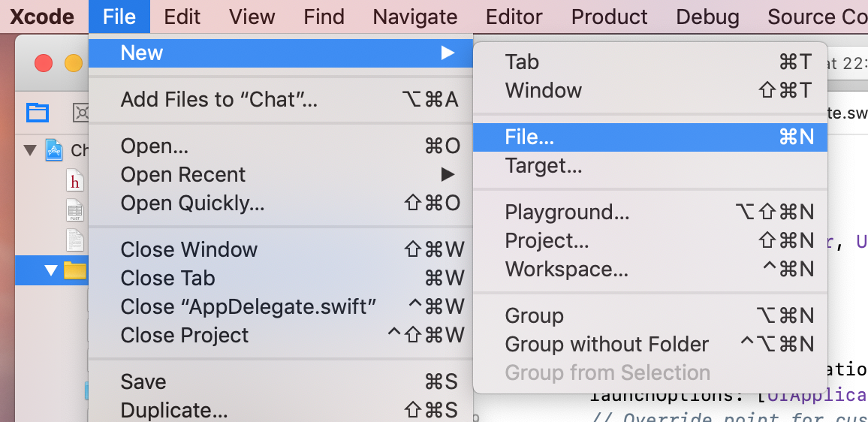Screen dimensions: 868x422
Task: Choose Close "AppDelegate.swift"
Action: (x=281, y=307)
